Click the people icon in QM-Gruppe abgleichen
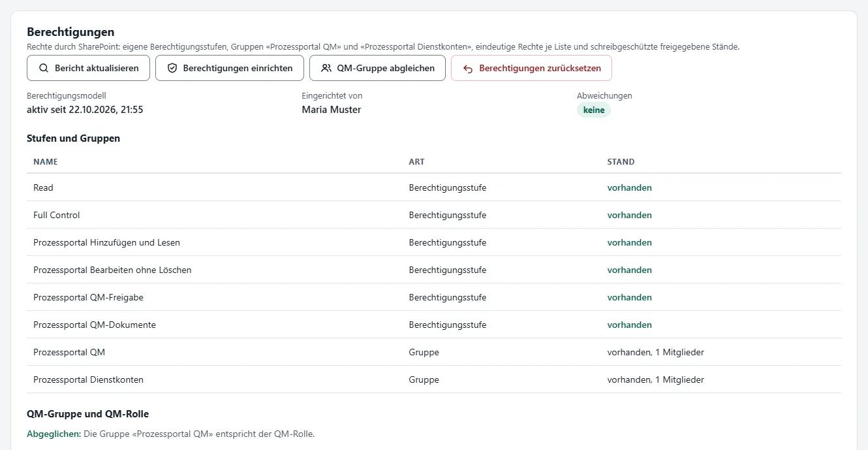Screen dimensions: 868x450 click(326, 68)
